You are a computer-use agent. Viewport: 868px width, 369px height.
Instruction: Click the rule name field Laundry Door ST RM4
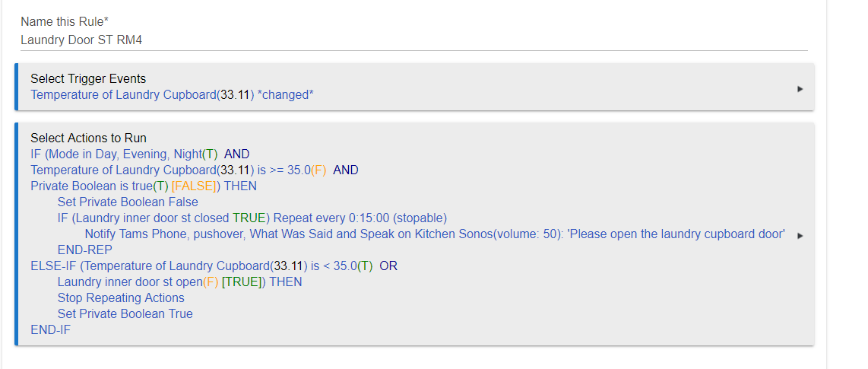(x=414, y=40)
